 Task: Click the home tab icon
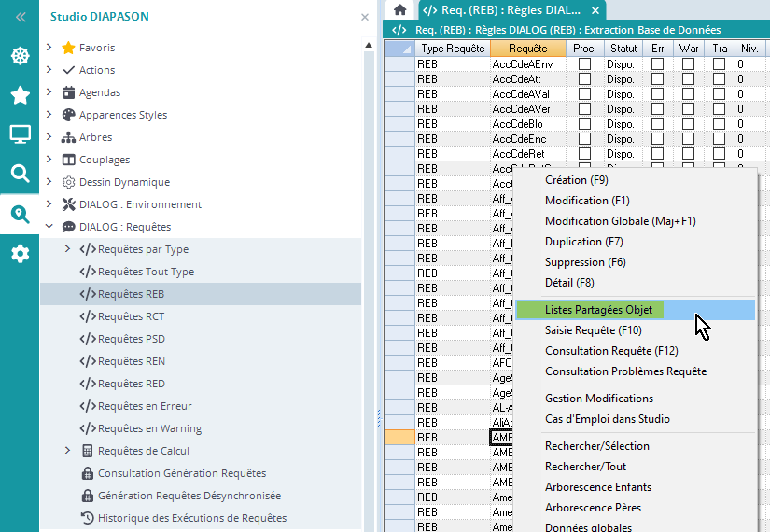(400, 9)
